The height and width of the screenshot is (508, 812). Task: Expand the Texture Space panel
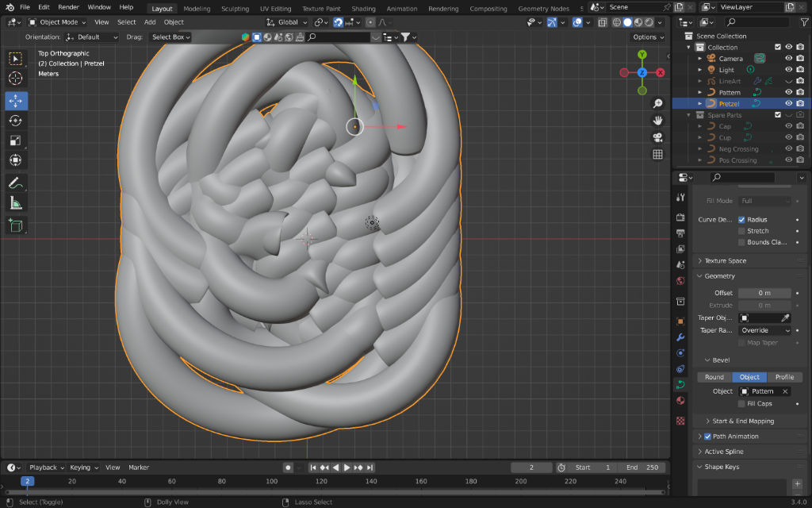(726, 261)
